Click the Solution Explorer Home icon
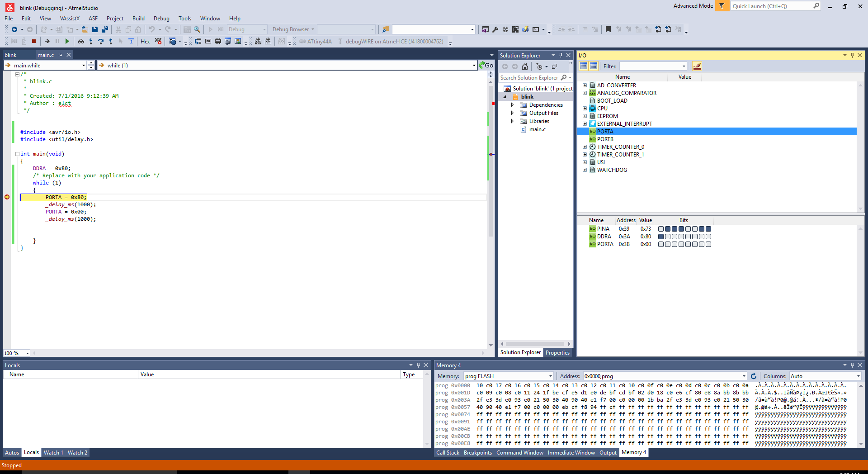The width and height of the screenshot is (868, 474). (x=525, y=66)
